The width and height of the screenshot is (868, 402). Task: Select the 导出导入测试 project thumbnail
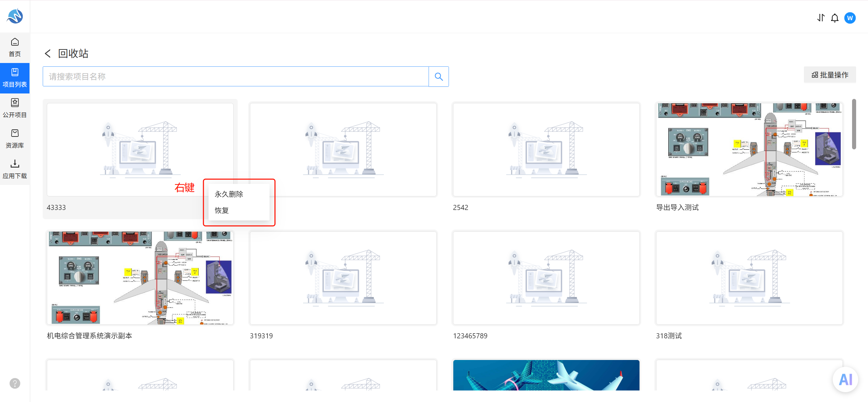click(x=749, y=150)
